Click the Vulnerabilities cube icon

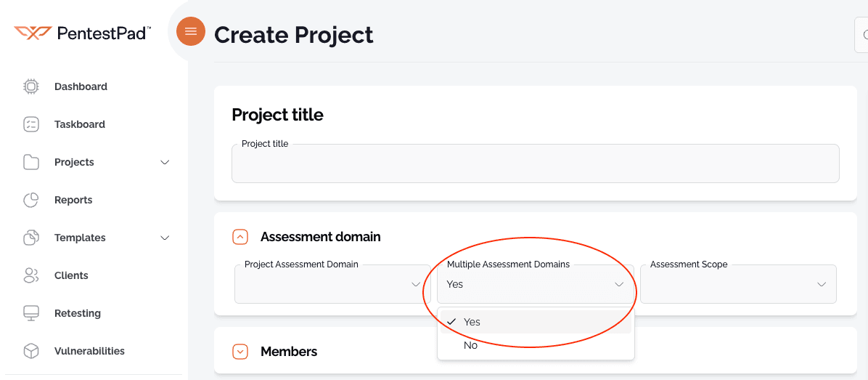[x=31, y=351]
